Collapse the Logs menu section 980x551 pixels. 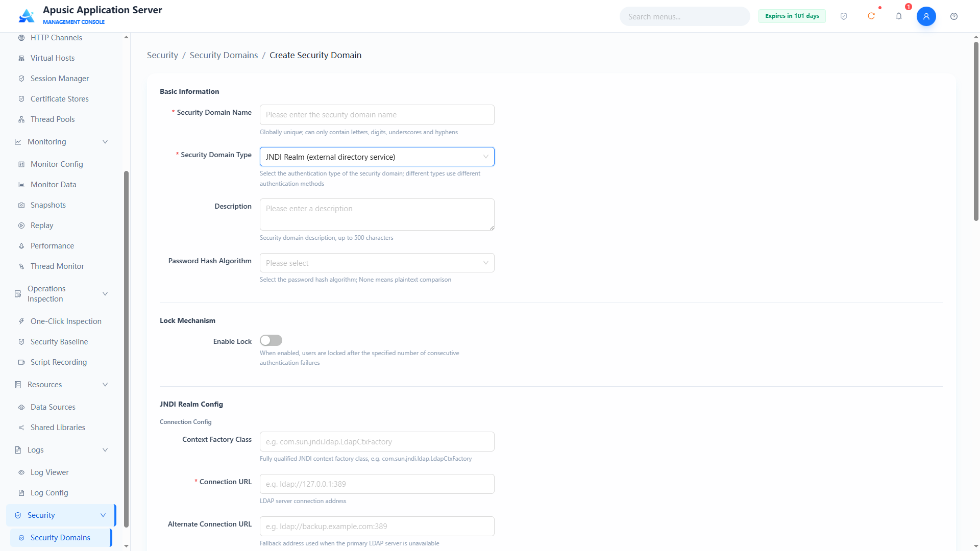point(105,450)
